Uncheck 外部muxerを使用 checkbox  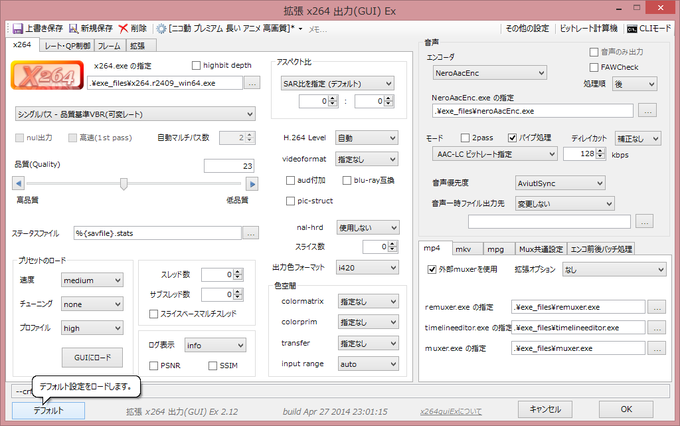pyautogui.click(x=432, y=269)
